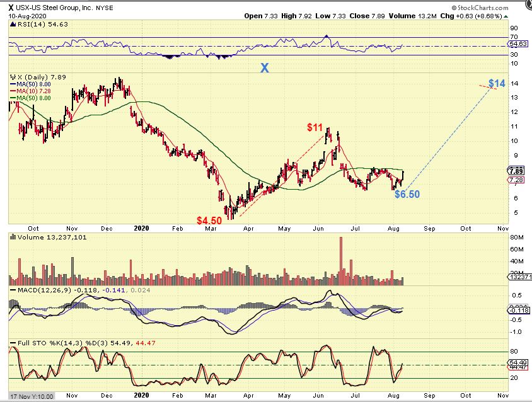
Task: Click the $14 blue target label
Action: [x=497, y=83]
